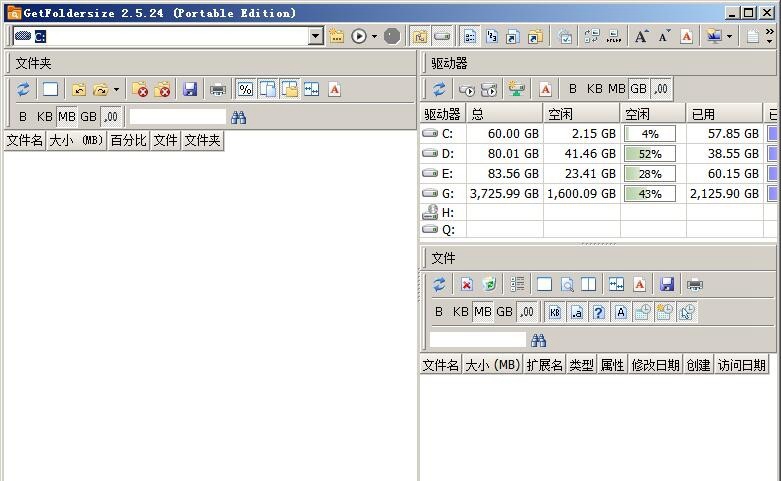The width and height of the screenshot is (781, 481).
Task: Set files panel size unit to KB
Action: (460, 312)
